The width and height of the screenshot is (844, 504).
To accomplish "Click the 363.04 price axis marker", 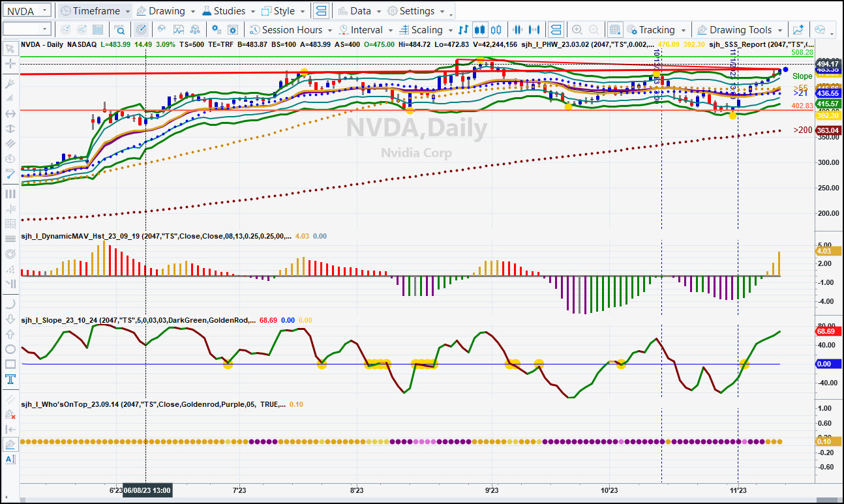I will [x=828, y=130].
